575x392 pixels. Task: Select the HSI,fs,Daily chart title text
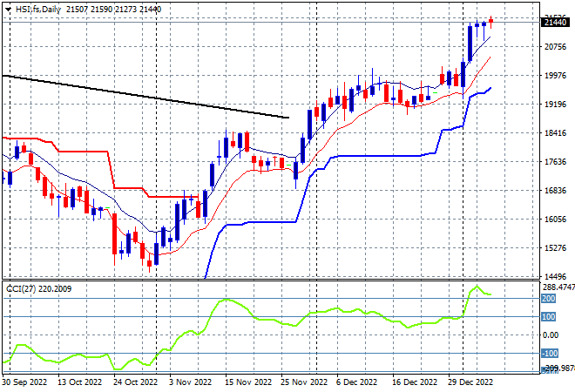click(x=38, y=10)
